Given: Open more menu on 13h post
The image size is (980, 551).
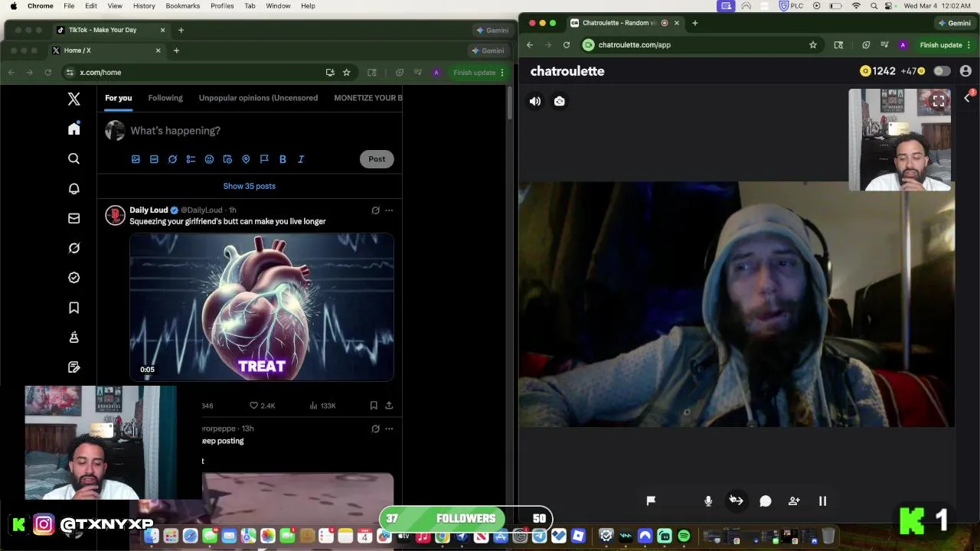Looking at the screenshot, I should pyautogui.click(x=389, y=429).
